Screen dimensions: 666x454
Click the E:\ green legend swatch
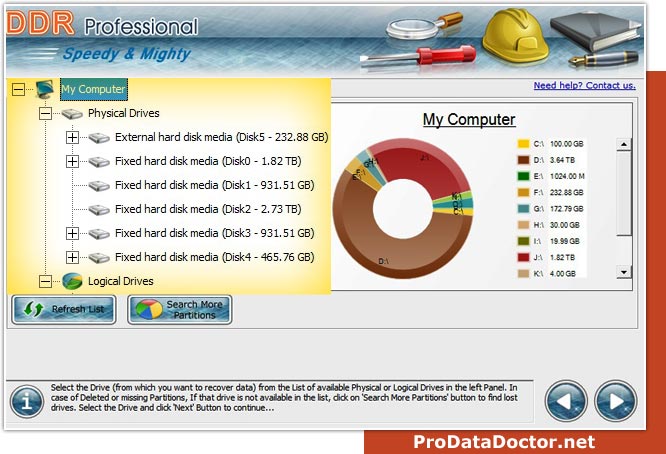pyautogui.click(x=523, y=176)
